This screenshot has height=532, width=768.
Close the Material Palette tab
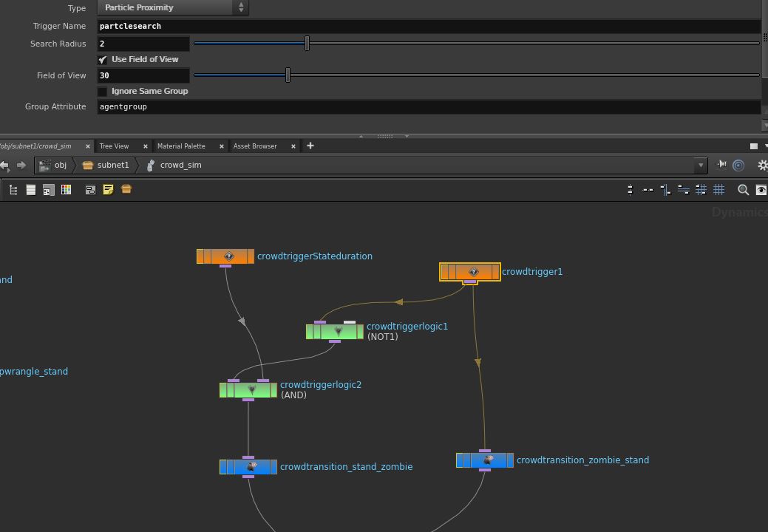222,146
